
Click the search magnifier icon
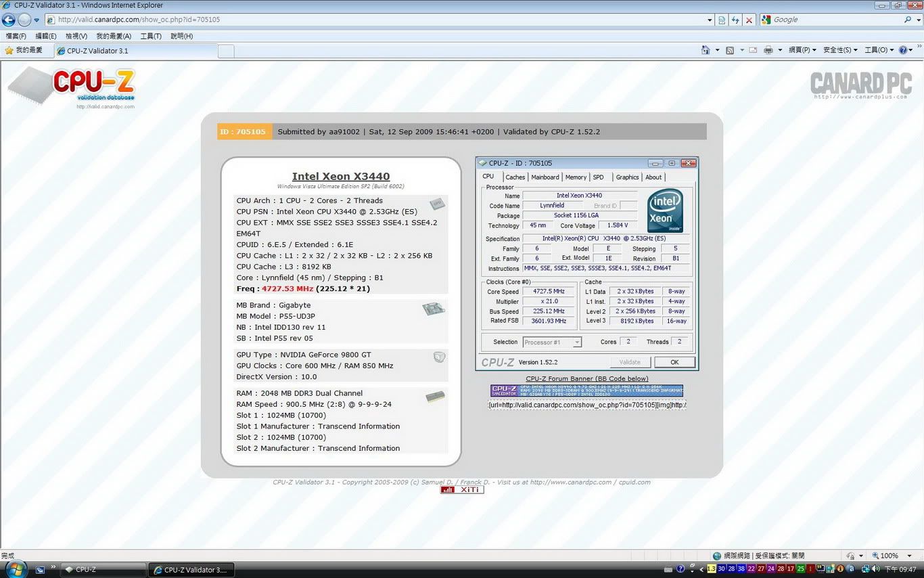click(x=908, y=20)
